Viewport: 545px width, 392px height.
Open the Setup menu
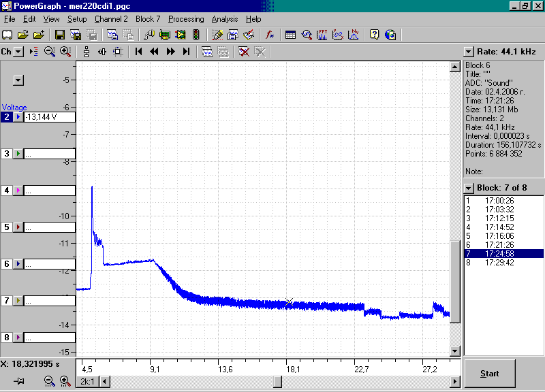(77, 19)
